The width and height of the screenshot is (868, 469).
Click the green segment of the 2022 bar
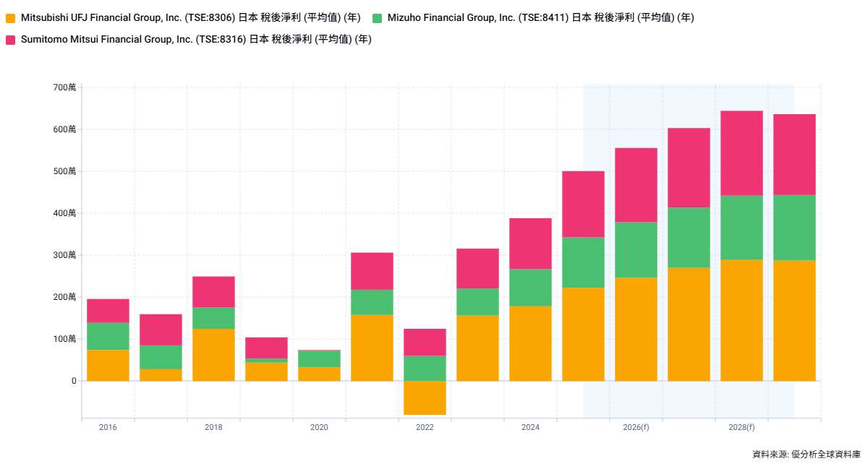click(425, 369)
